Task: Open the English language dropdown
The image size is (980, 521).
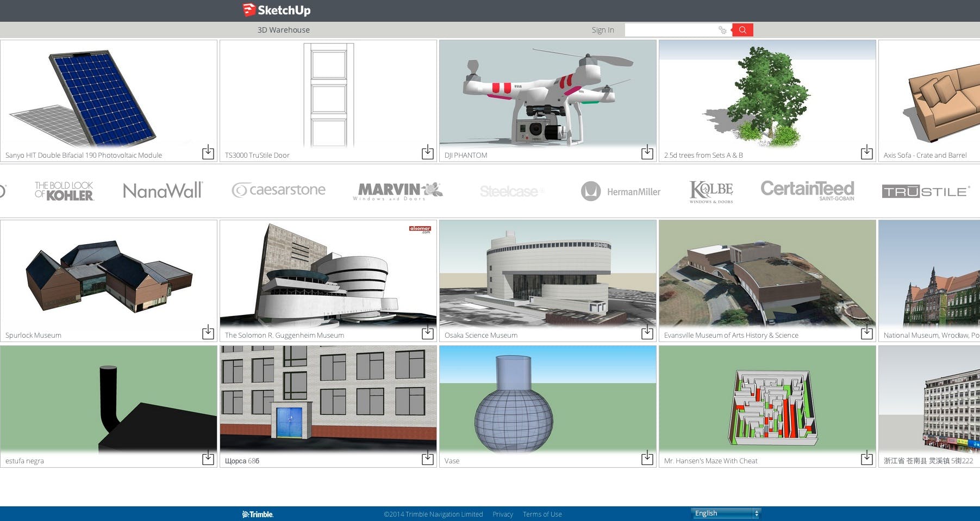Action: pyautogui.click(x=725, y=513)
